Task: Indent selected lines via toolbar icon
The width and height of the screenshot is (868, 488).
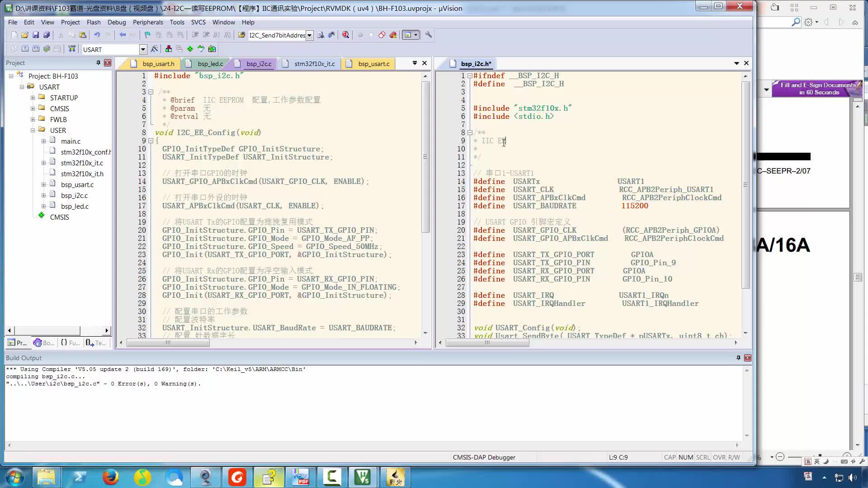Action: (195, 35)
